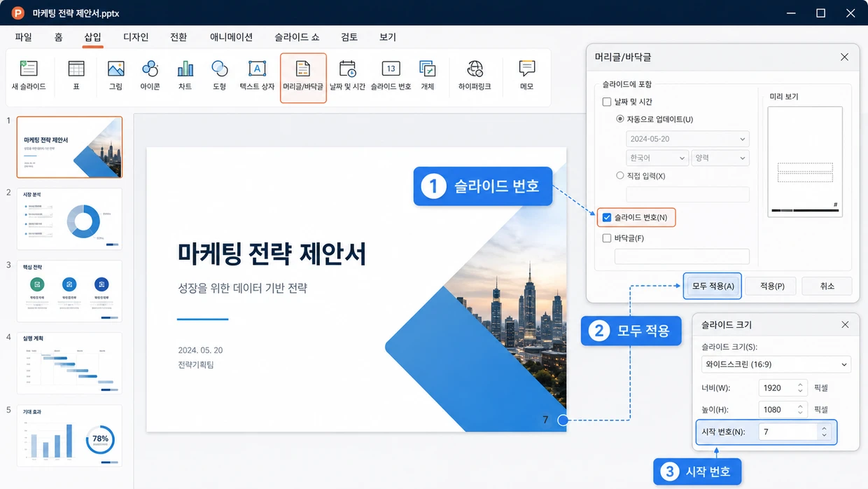This screenshot has height=489, width=868.
Task: Minimize the presentation window
Action: (x=791, y=13)
